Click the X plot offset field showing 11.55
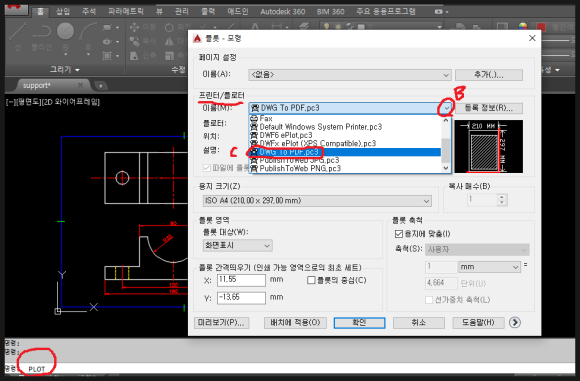This screenshot has height=381, width=580. pos(241,280)
